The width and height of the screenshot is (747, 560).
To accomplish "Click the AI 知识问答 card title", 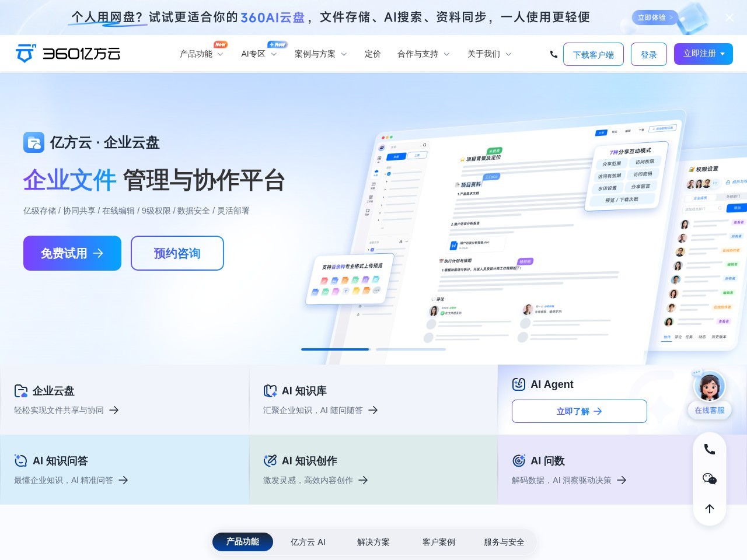I will pyautogui.click(x=60, y=461).
